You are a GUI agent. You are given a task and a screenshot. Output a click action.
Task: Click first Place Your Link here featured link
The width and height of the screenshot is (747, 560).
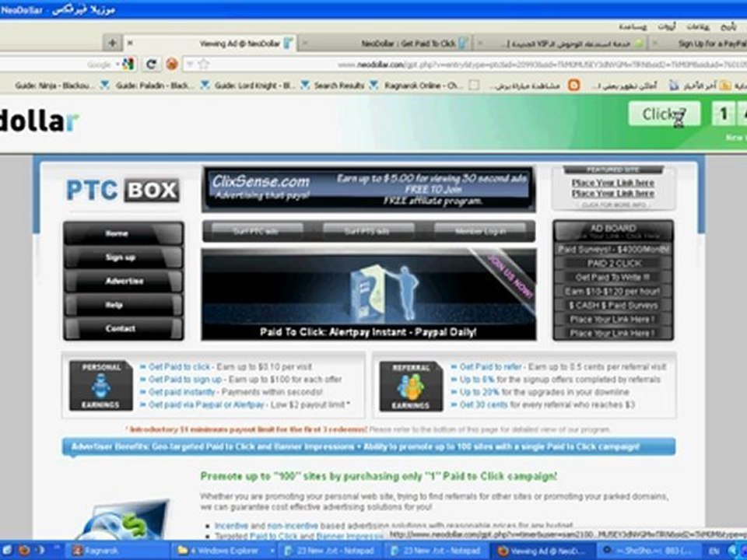click(x=612, y=183)
